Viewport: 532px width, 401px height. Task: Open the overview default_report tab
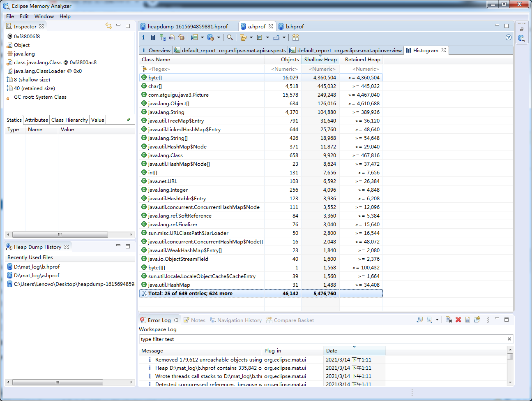click(x=345, y=50)
